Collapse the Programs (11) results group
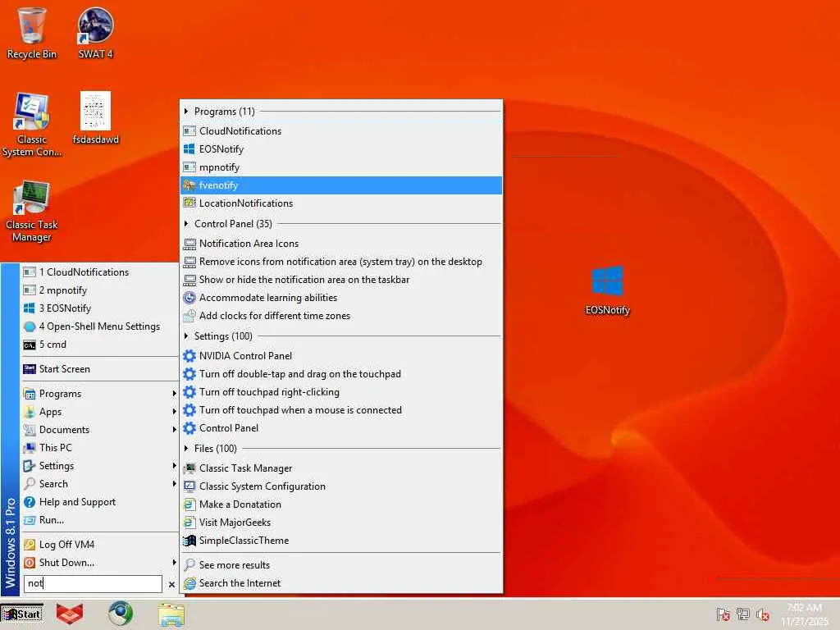Viewport: 840px width, 630px height. [186, 112]
